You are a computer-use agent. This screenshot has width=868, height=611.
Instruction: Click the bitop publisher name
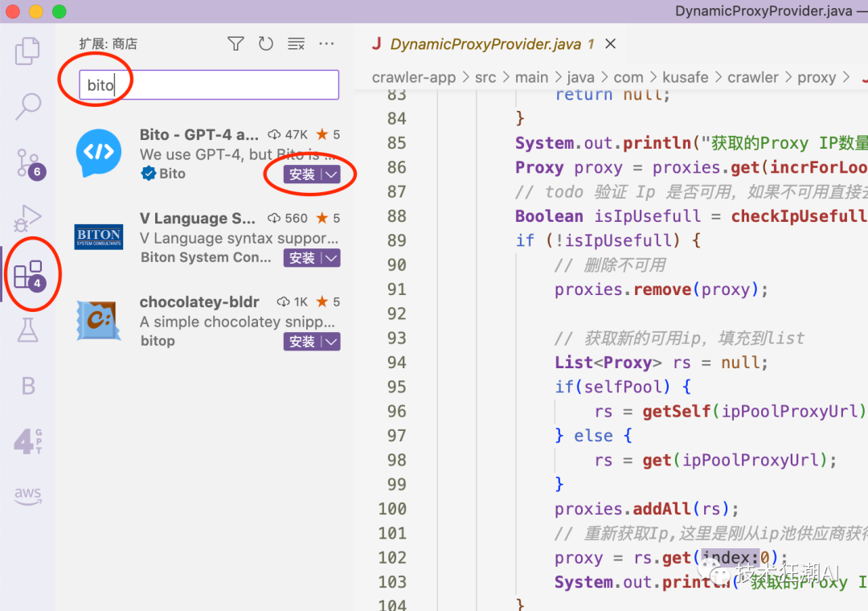(x=158, y=341)
